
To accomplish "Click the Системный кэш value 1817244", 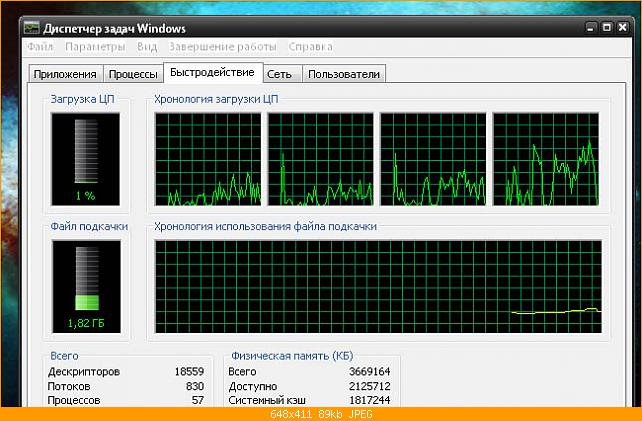I will [x=370, y=400].
